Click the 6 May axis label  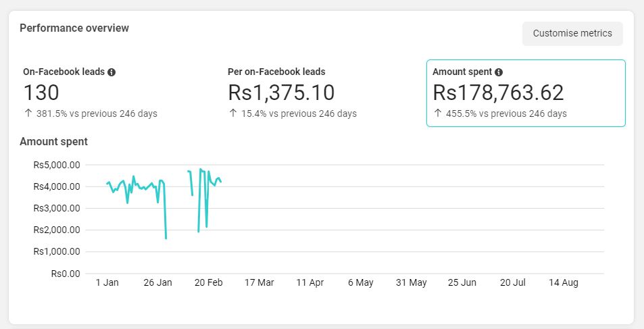[361, 282]
